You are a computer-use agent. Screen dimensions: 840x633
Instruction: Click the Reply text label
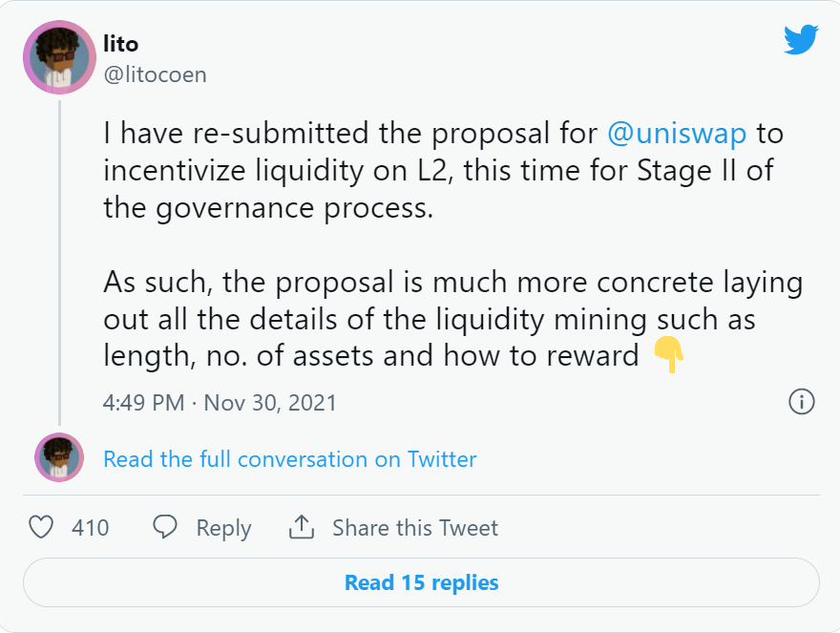[223, 529]
